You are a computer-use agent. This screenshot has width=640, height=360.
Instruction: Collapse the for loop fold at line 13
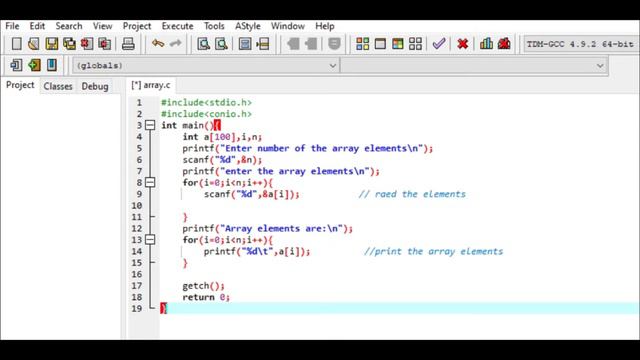150,240
